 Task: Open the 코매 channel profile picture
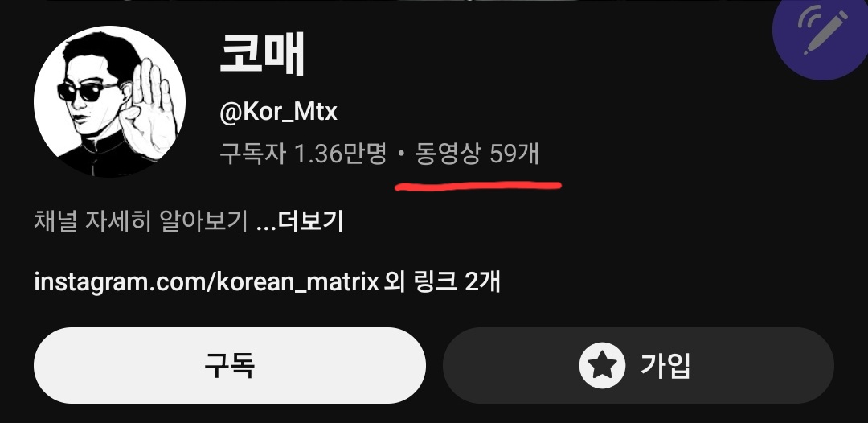point(109,101)
